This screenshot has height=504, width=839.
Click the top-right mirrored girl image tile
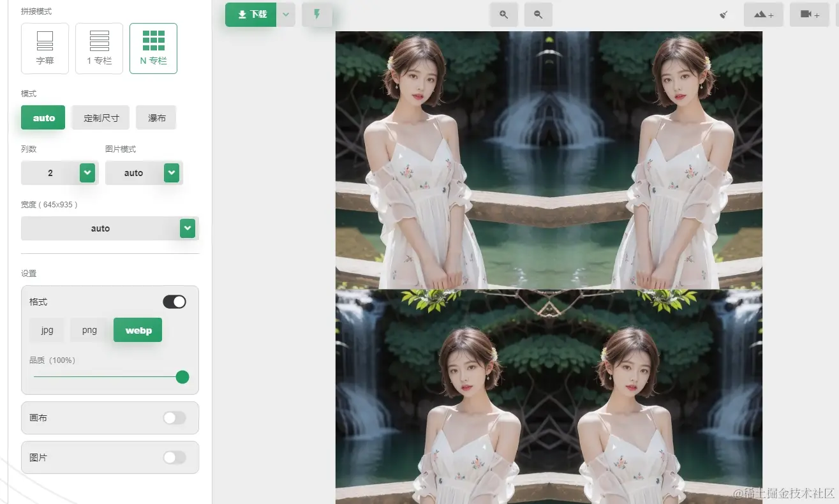click(656, 160)
